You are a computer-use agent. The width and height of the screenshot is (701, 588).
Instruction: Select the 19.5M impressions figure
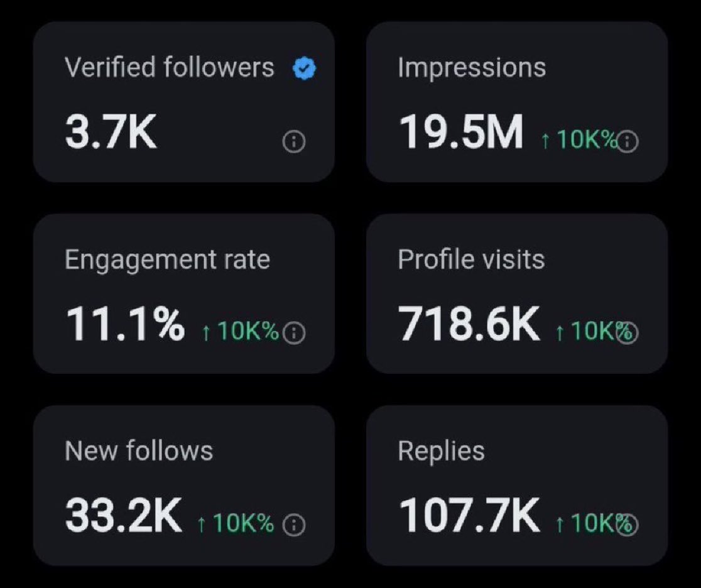point(461,131)
